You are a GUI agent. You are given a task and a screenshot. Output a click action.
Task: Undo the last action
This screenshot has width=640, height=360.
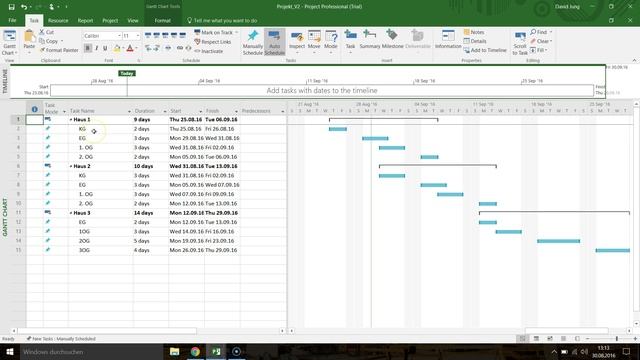pos(24,7)
